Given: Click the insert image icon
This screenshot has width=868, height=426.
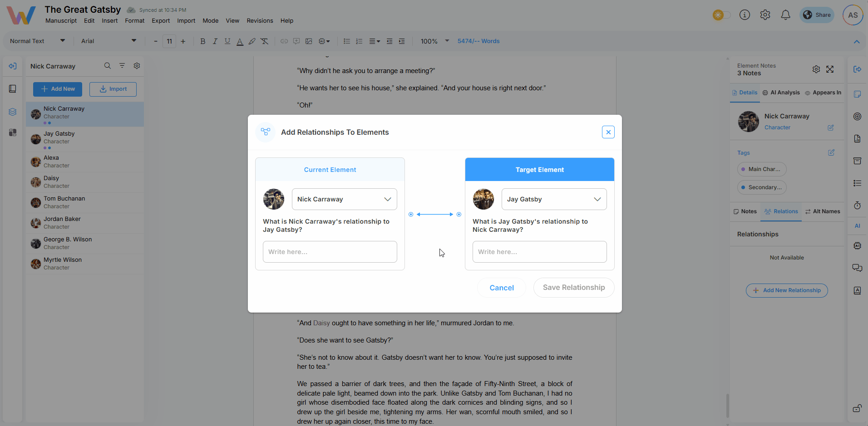Looking at the screenshot, I should (309, 41).
